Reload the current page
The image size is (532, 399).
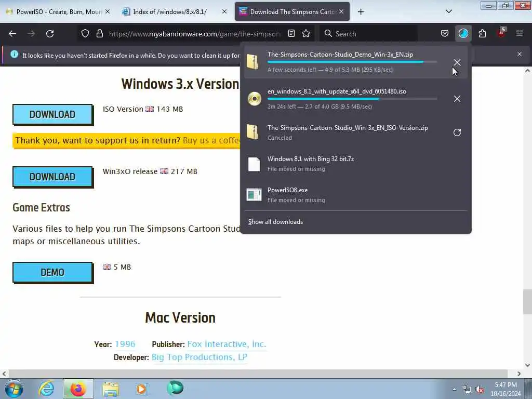(50, 34)
